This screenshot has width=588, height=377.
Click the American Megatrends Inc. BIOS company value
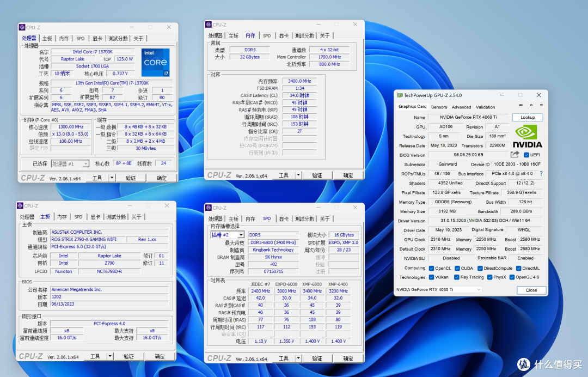(x=109, y=290)
